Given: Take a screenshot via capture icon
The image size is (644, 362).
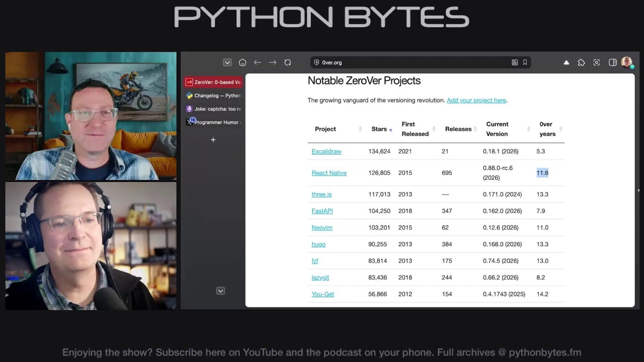Looking at the screenshot, I should (x=597, y=62).
